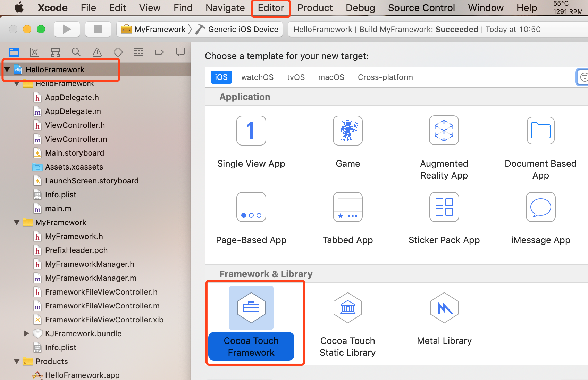This screenshot has width=588, height=380.
Task: Select the Game template icon
Action: (x=348, y=131)
